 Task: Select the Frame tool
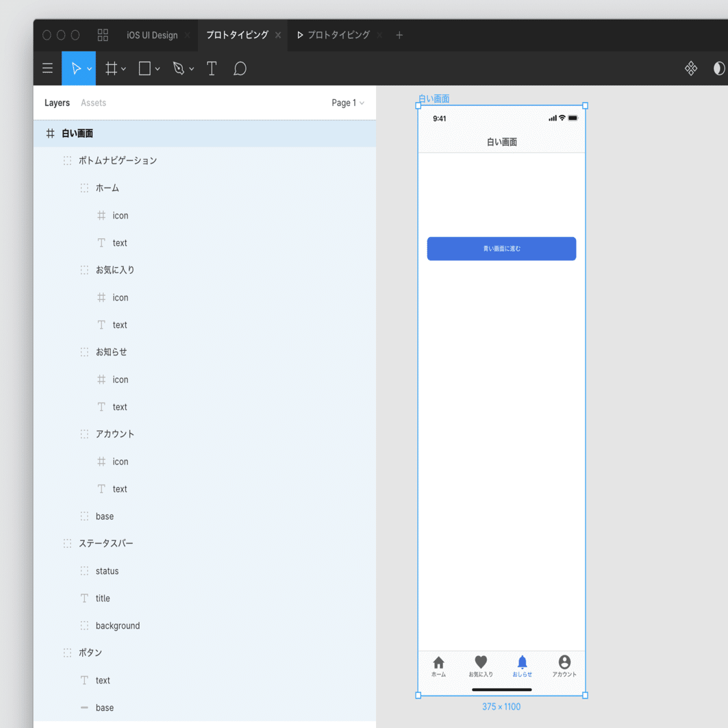(111, 68)
